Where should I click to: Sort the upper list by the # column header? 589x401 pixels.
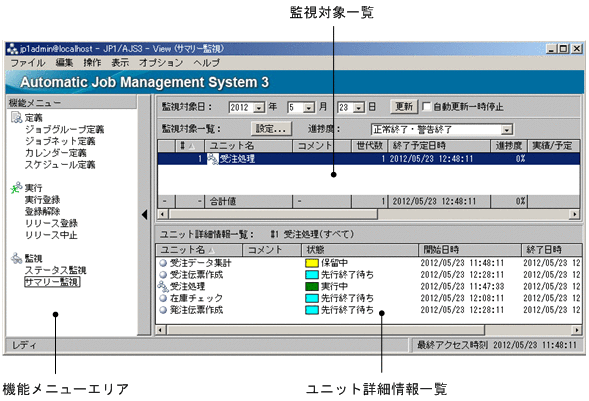click(190, 146)
